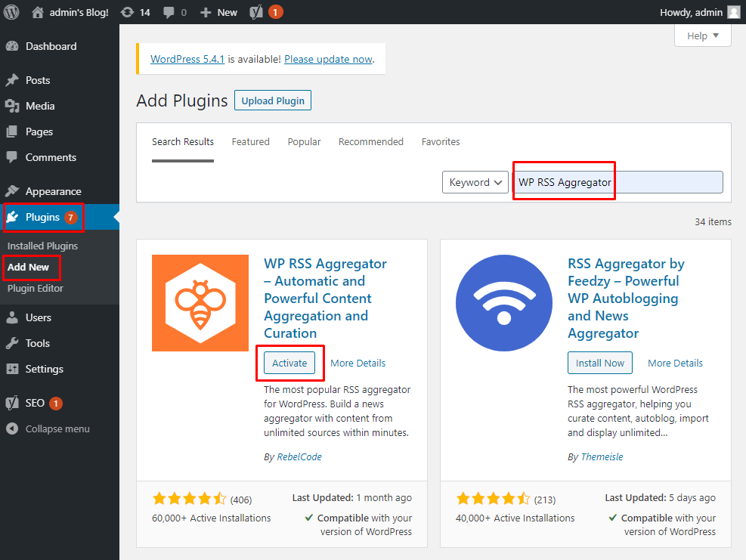Image resolution: width=746 pixels, height=560 pixels.
Task: Click the 34 items count text
Action: pos(713,221)
